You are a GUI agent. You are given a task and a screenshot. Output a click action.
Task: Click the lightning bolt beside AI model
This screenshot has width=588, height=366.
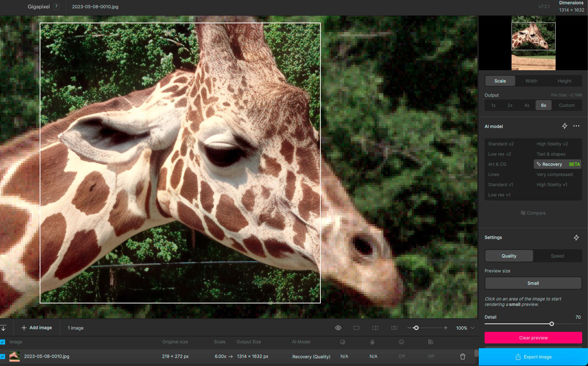[x=564, y=126]
